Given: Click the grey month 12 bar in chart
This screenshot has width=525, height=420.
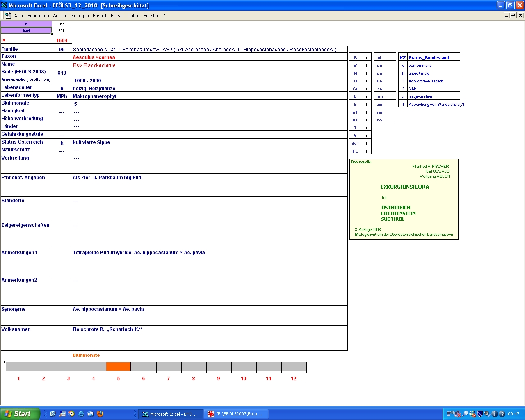Looking at the screenshot, I should click(294, 367).
